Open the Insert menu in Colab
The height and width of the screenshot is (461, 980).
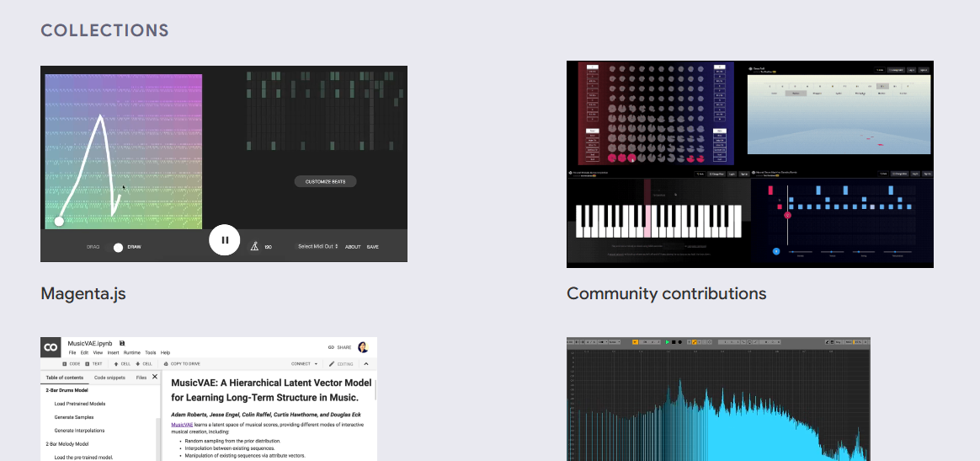pyautogui.click(x=113, y=353)
